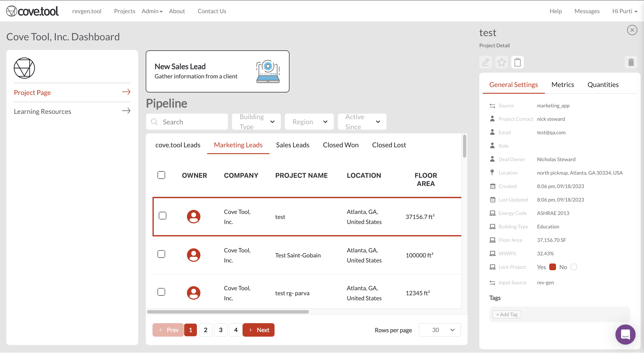644x353 pixels.
Task: Open the purple chat widget bubble
Action: pyautogui.click(x=625, y=334)
